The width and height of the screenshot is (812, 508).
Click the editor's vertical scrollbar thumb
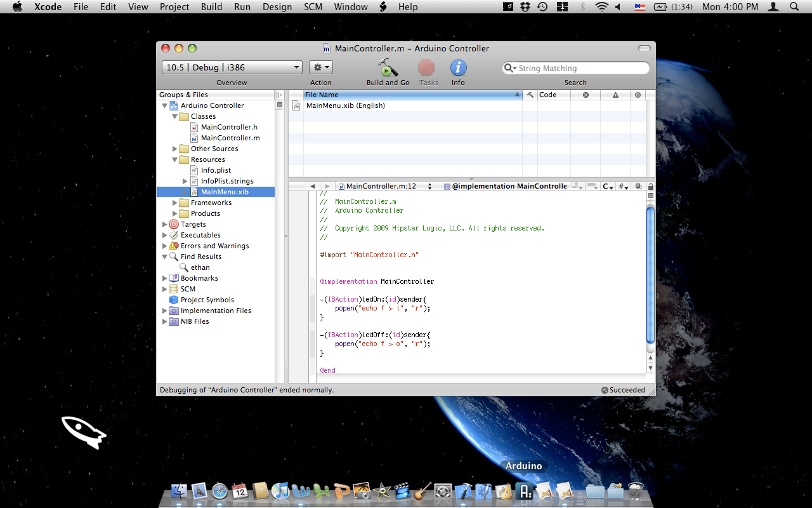(x=650, y=276)
